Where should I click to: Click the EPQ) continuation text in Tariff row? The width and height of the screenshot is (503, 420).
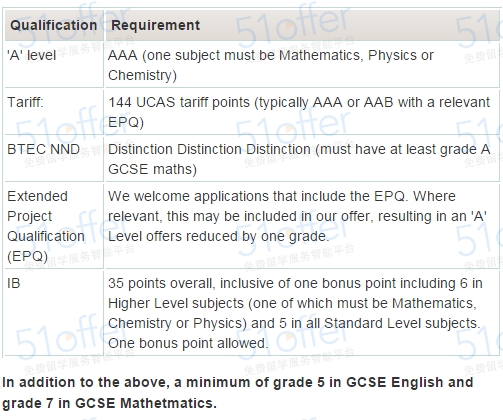[126, 122]
